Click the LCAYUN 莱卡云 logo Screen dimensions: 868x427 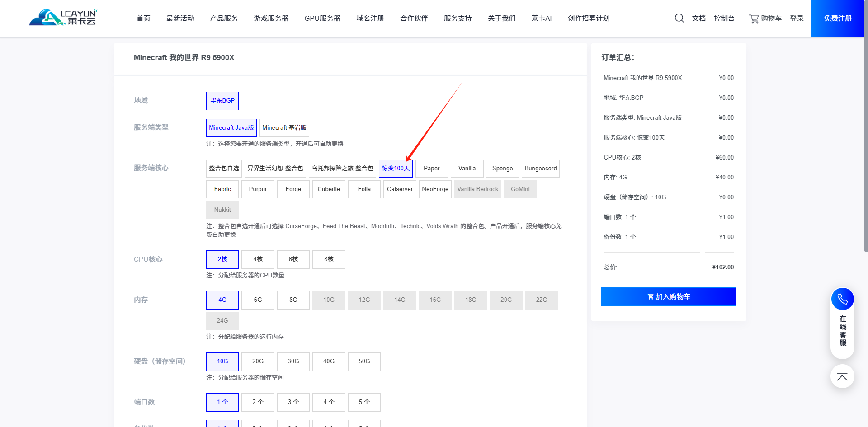click(x=63, y=18)
